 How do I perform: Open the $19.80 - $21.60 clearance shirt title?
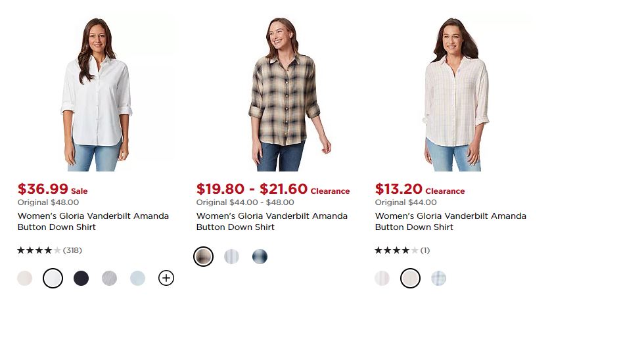[x=271, y=221]
